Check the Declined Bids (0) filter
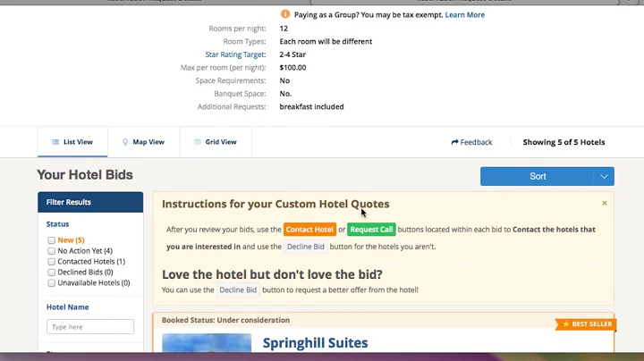The image size is (644, 361). coord(52,273)
